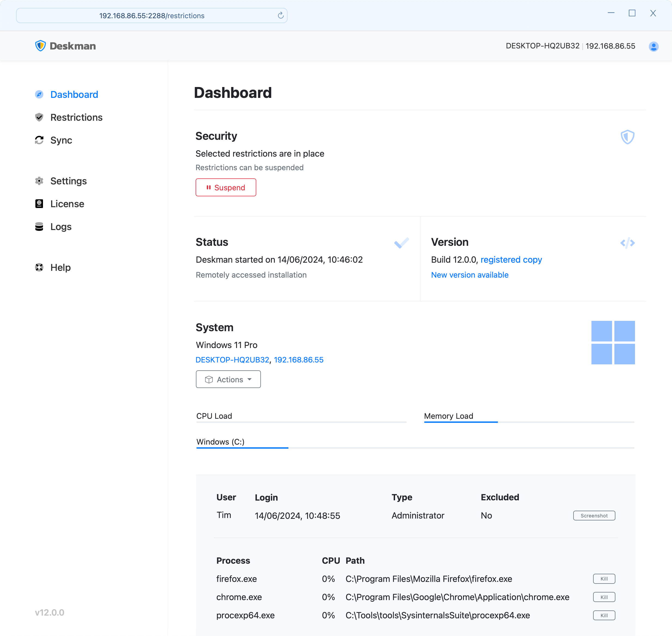
Task: Click the Security shield icon
Action: coord(627,137)
